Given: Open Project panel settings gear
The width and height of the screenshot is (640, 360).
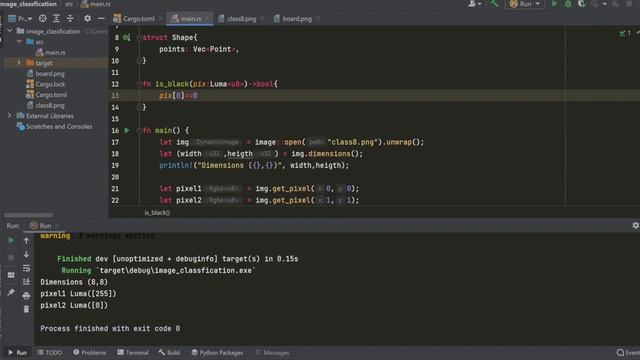Looking at the screenshot, I should pyautogui.click(x=87, y=19).
